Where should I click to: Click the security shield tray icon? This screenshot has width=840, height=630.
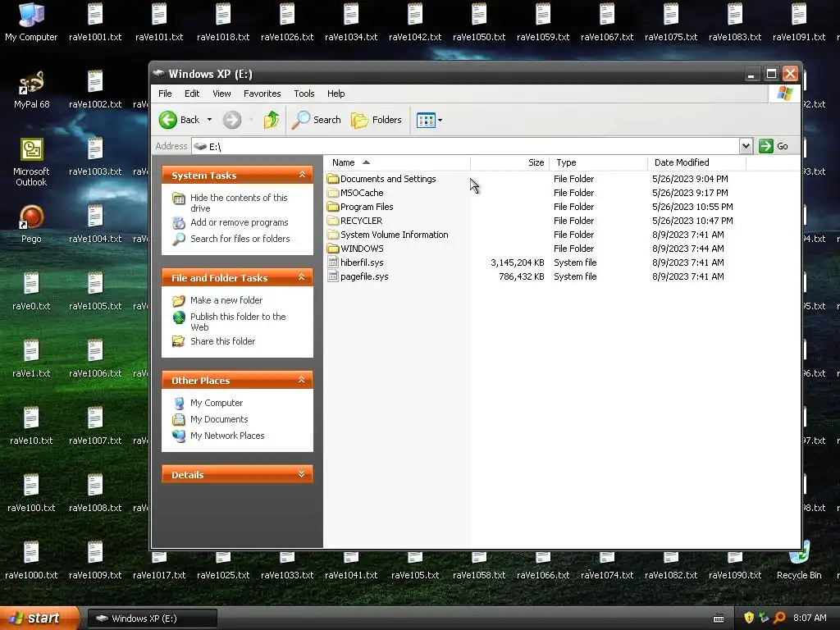(749, 618)
